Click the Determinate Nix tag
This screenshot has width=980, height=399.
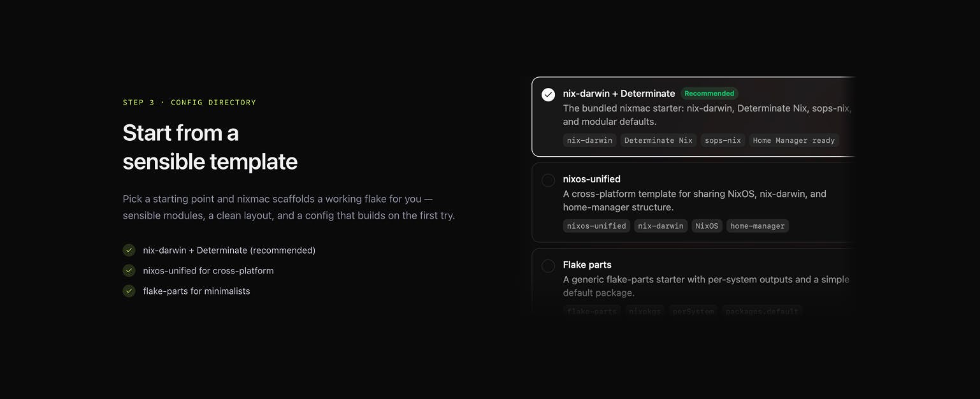(658, 140)
